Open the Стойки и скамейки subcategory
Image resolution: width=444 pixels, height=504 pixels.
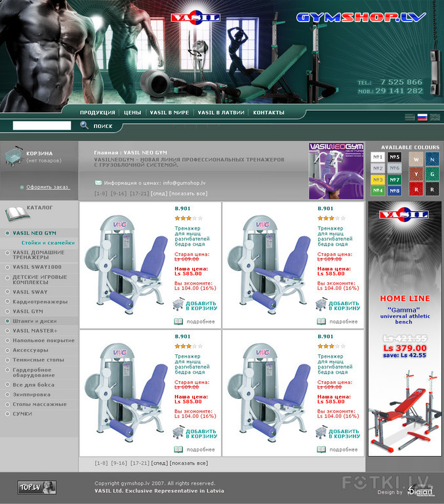(x=48, y=243)
